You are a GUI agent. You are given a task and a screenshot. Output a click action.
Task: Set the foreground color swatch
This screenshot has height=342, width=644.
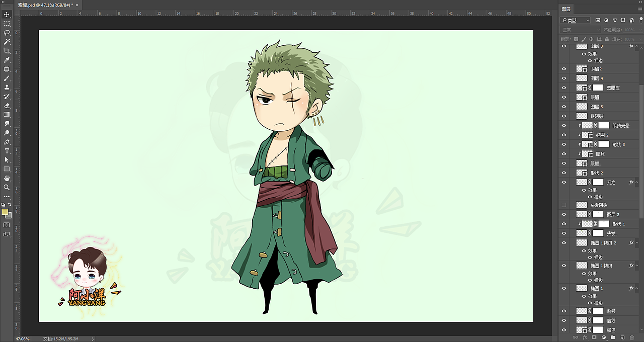coord(5,212)
